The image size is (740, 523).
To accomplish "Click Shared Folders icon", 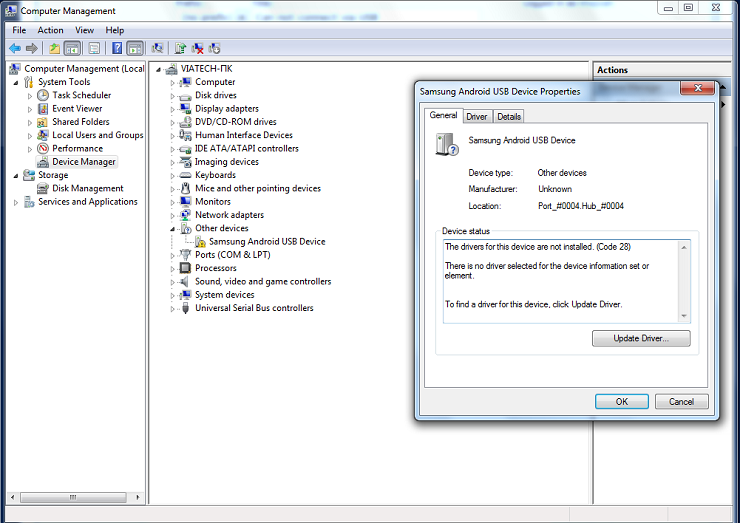I will [43, 122].
